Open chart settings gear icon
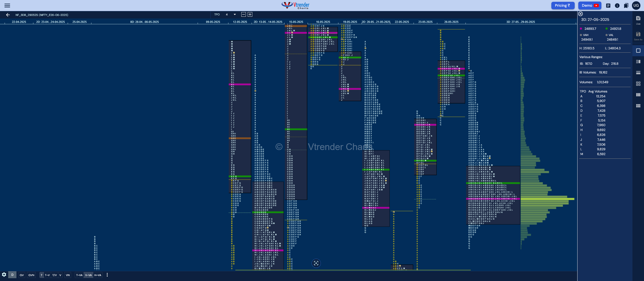This screenshot has height=281, width=644. click(x=4, y=275)
